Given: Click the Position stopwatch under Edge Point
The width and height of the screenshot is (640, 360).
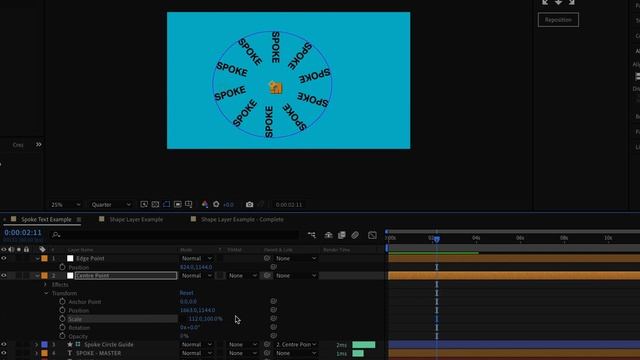Looking at the screenshot, I should [x=62, y=267].
